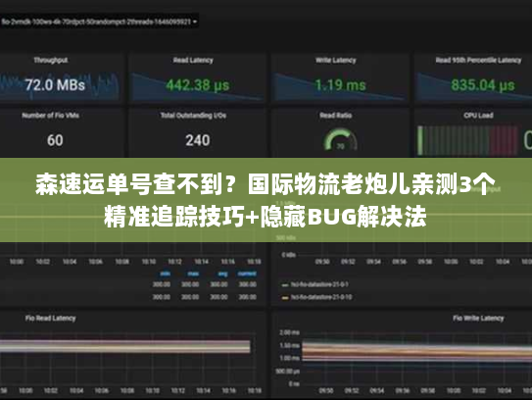
Task: Open the Total Outstanding I/Os panel title
Action: tap(193, 116)
